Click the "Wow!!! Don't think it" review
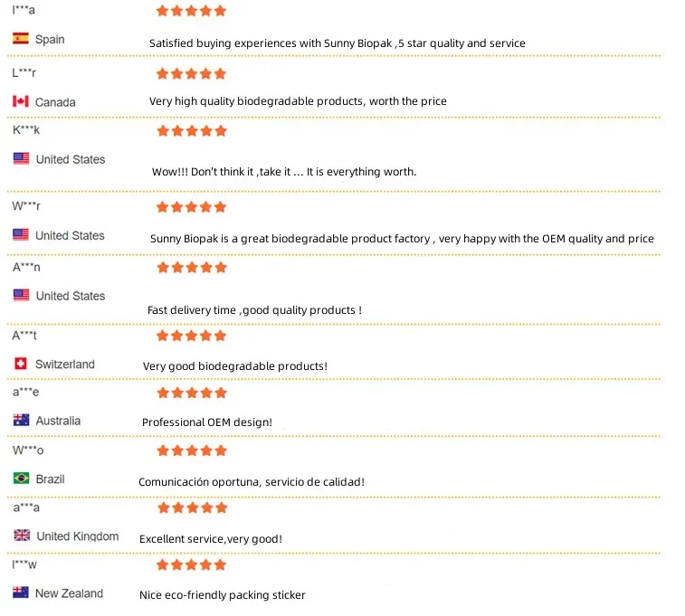 coord(284,172)
